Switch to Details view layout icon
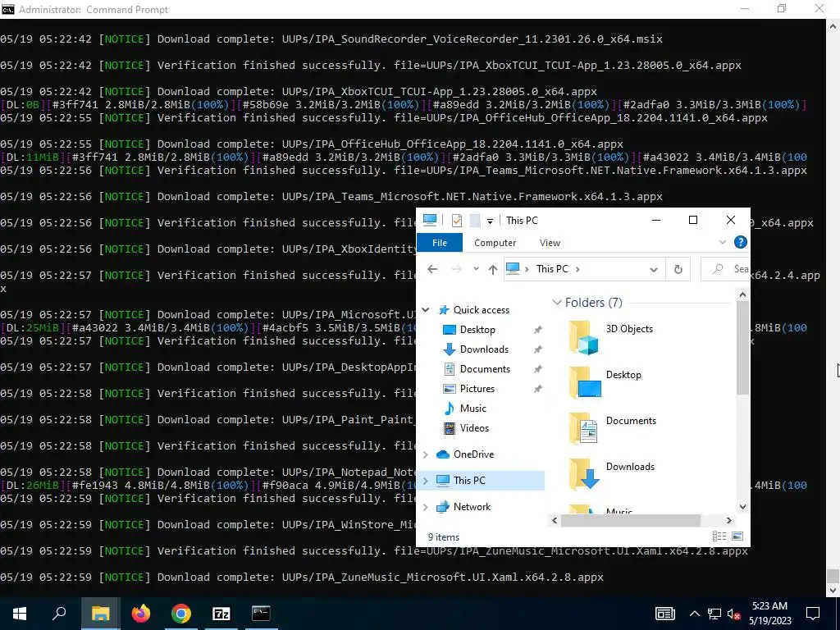840x630 pixels. pyautogui.click(x=719, y=536)
